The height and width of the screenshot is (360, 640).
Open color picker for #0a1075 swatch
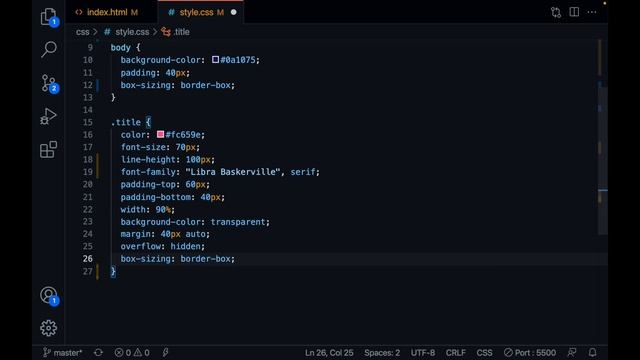click(216, 60)
